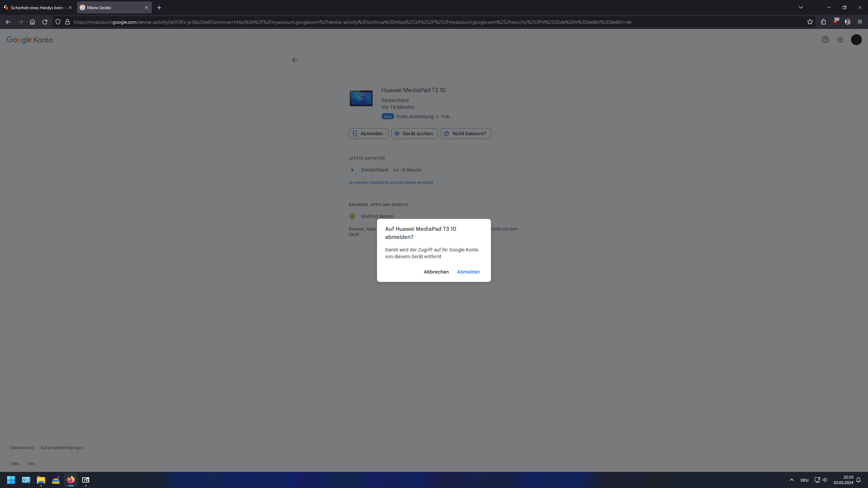Open the Hilfe question mark icon
The image size is (868, 488).
click(x=825, y=40)
